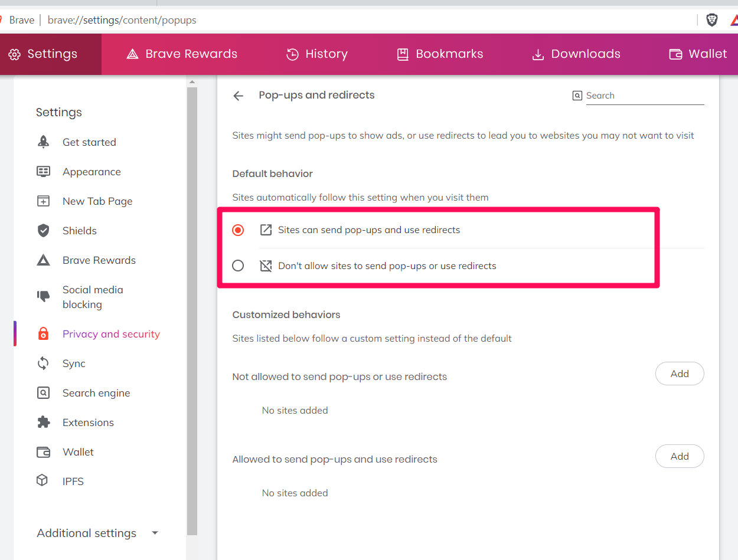Click the lock icon for Privacy and security

click(43, 333)
